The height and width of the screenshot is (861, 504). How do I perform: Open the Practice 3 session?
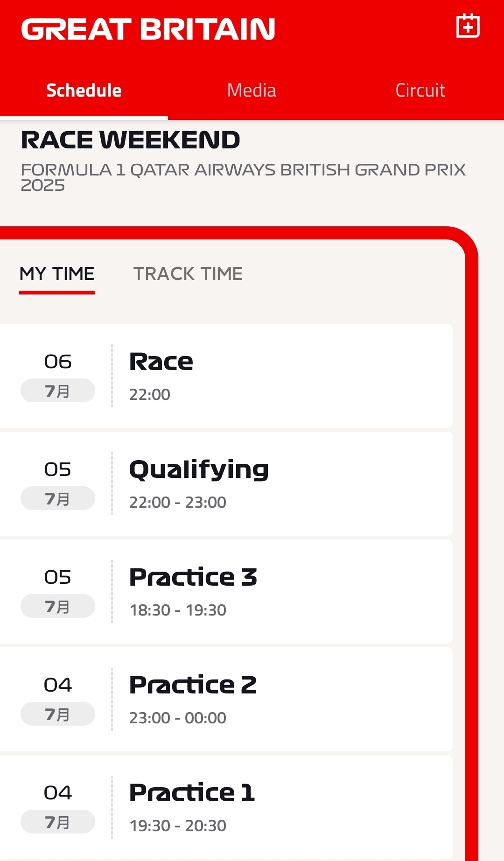[x=226, y=591]
